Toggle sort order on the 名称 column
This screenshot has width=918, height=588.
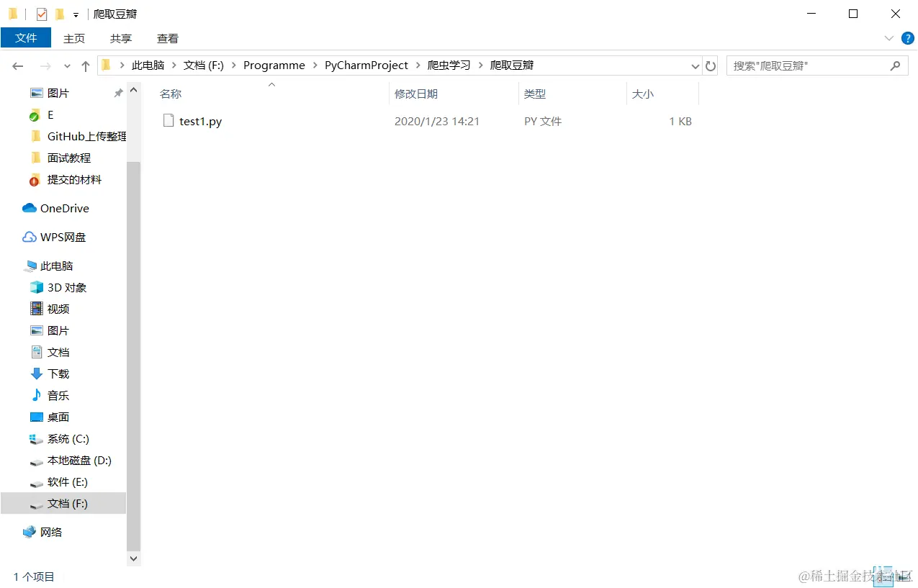coord(171,93)
